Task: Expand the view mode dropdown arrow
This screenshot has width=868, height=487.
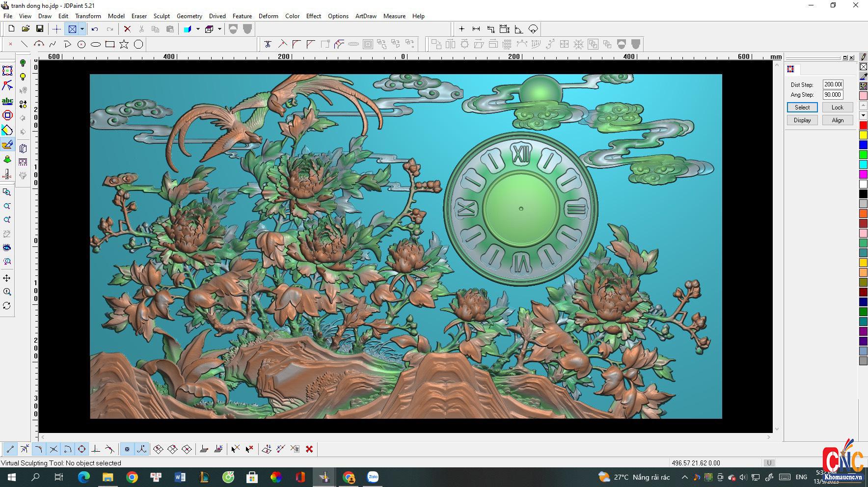Action: click(82, 29)
